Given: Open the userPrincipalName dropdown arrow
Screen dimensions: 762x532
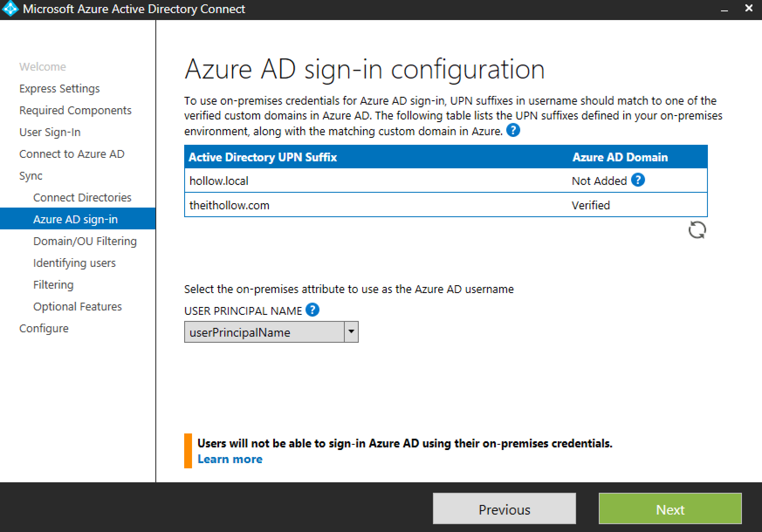Looking at the screenshot, I should (x=351, y=332).
